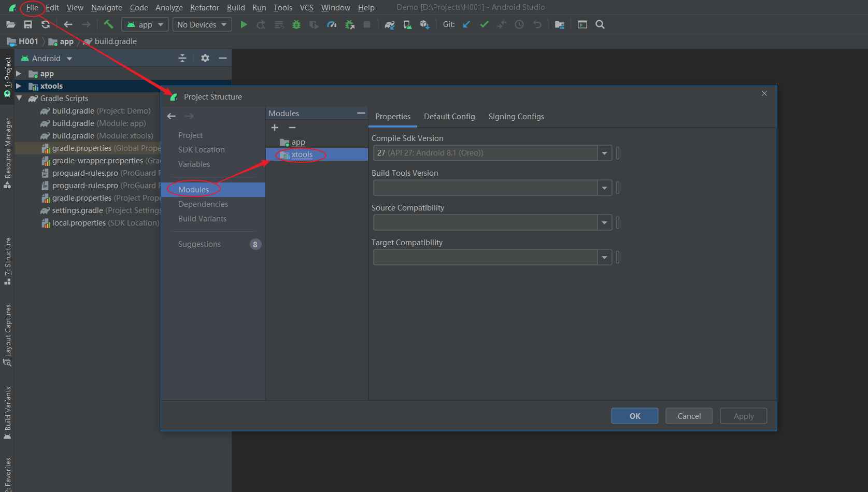
Task: Click the green Make Project hammer icon
Action: tap(108, 24)
